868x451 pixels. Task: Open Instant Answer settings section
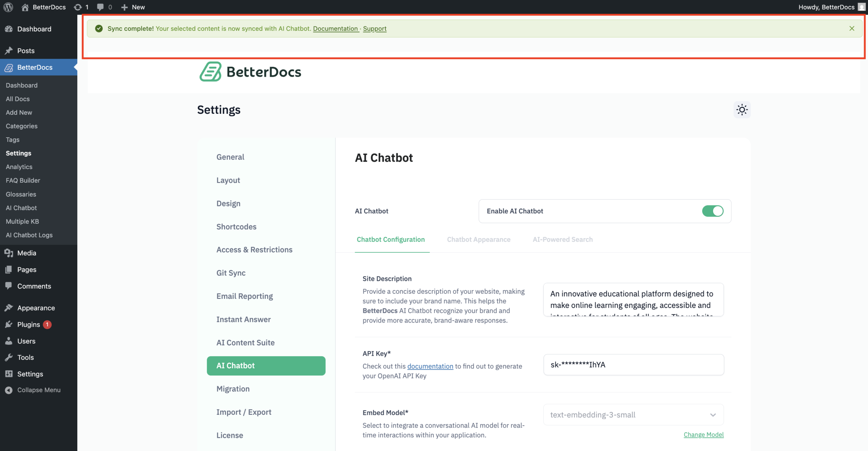(x=243, y=319)
